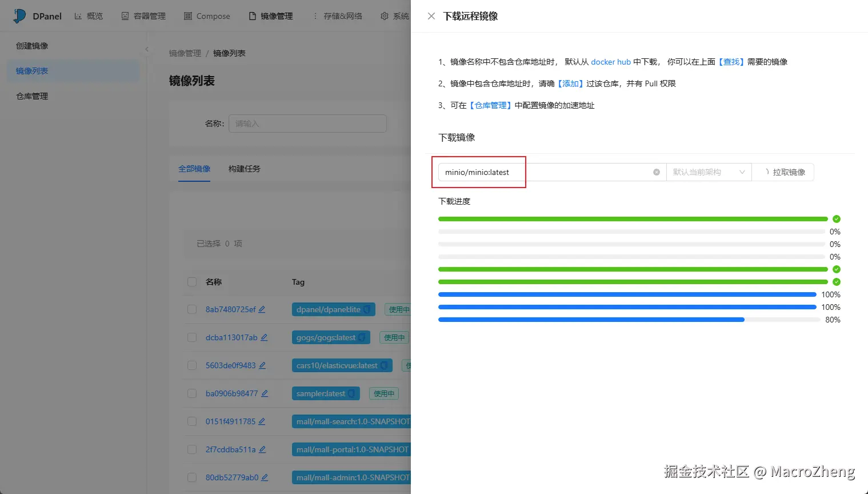Open the 容器管理 menu
868x494 pixels.
point(143,16)
